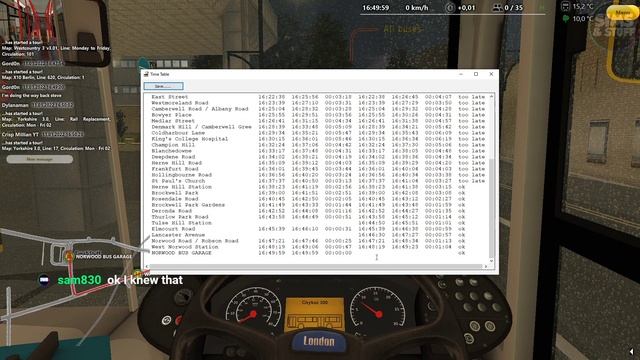640x360 pixels.
Task: Select the 'Hollingbourne Road' row
Action: 318,175
